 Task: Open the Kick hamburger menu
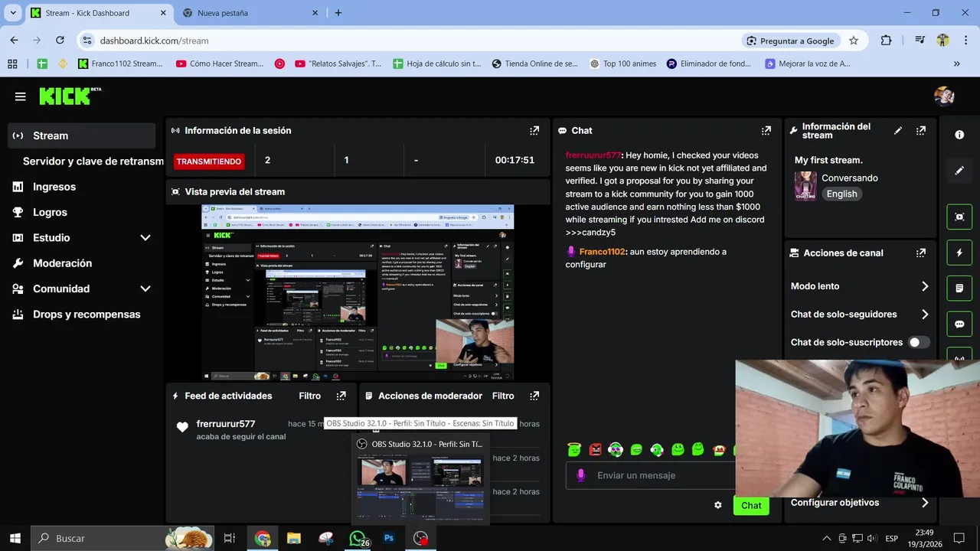pos(20,96)
